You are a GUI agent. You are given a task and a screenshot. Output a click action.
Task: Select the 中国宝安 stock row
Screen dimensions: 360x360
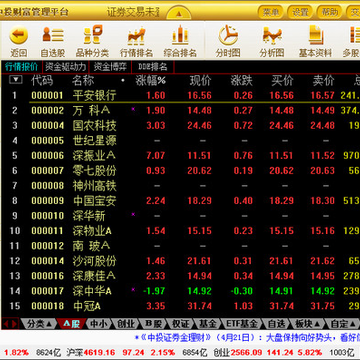point(180,201)
